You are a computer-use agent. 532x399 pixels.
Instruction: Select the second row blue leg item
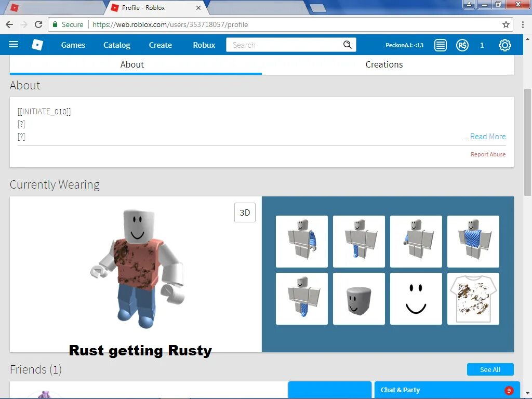pos(302,299)
